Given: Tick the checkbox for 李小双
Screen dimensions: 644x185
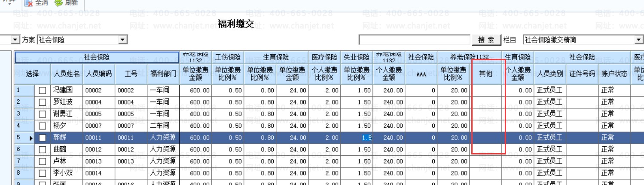Looking at the screenshot, I should pyautogui.click(x=42, y=173).
